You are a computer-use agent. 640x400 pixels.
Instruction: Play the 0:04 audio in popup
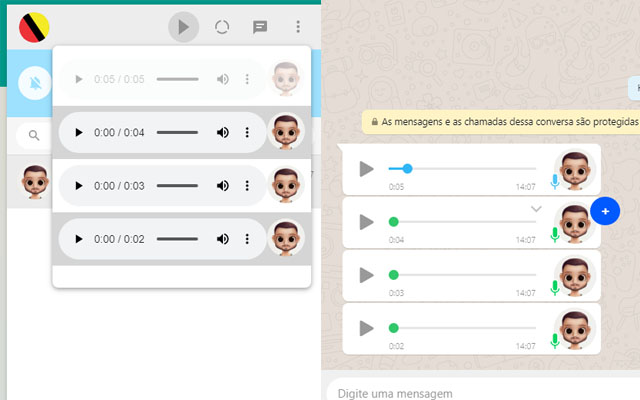(x=78, y=132)
